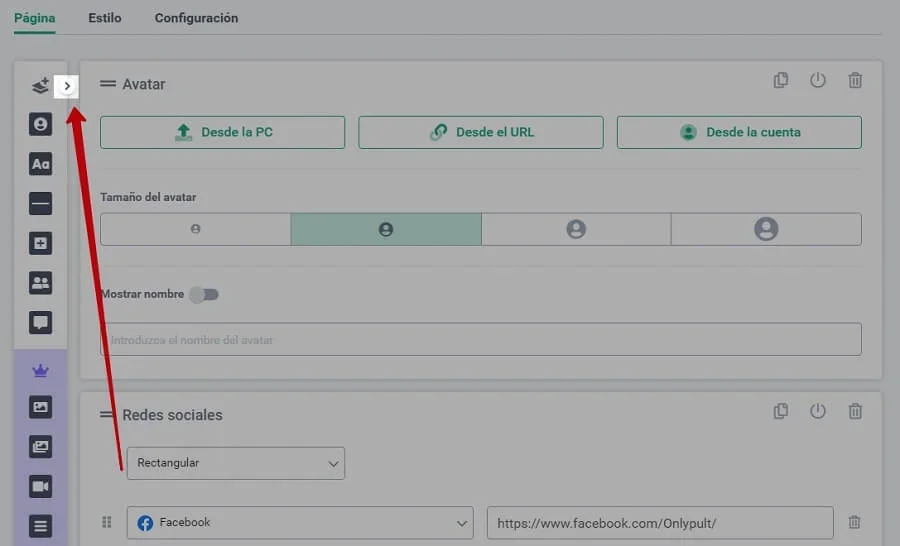900x546 pixels.
Task: Click the Desde el URL button
Action: (x=481, y=132)
